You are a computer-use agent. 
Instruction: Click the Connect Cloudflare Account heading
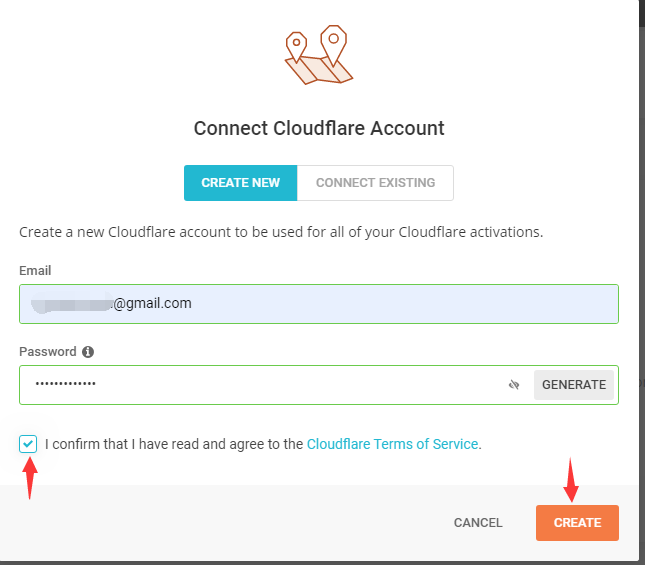319,128
